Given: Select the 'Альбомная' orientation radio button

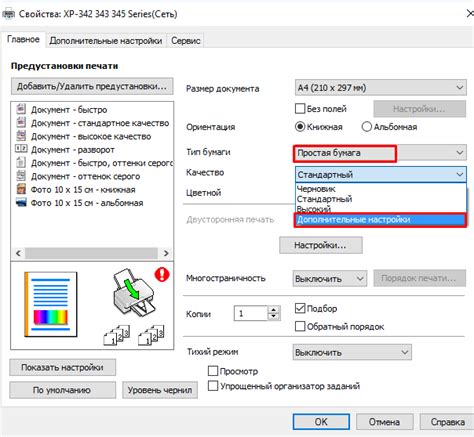Looking at the screenshot, I should click(366, 127).
